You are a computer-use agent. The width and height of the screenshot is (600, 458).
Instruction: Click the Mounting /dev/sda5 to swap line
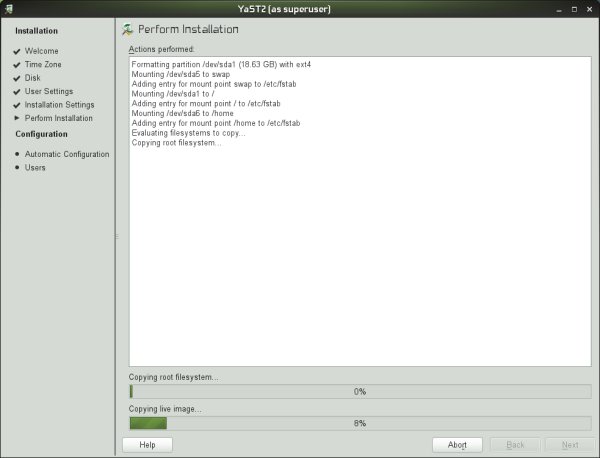pyautogui.click(x=181, y=74)
